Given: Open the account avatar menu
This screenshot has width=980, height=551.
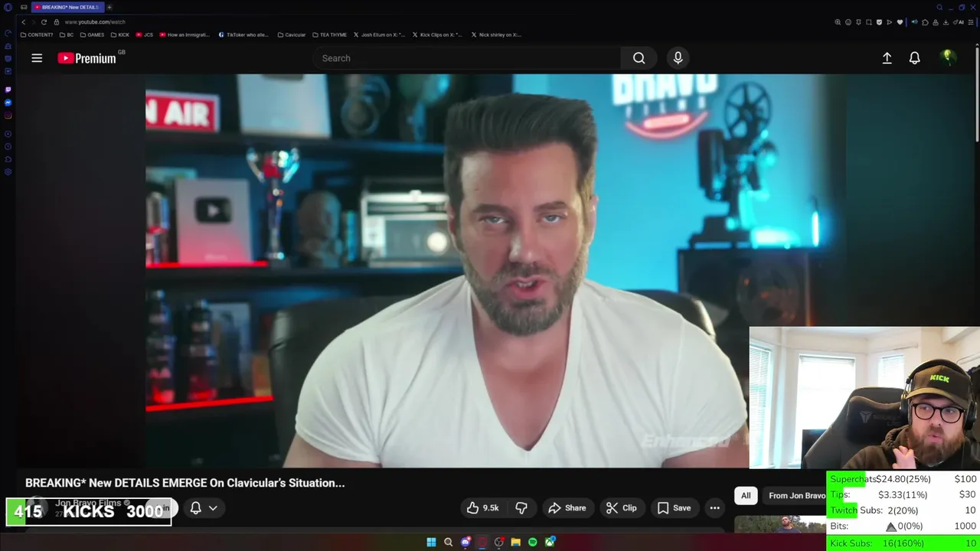Looking at the screenshot, I should (x=947, y=57).
